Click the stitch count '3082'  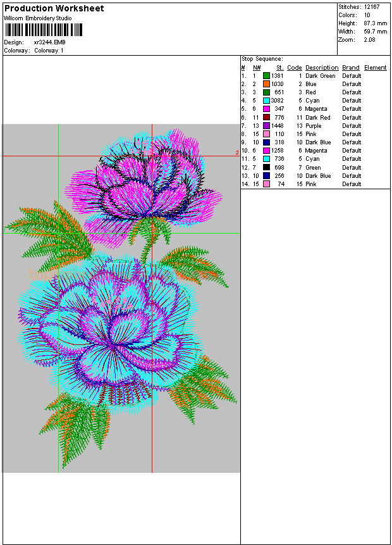(278, 101)
